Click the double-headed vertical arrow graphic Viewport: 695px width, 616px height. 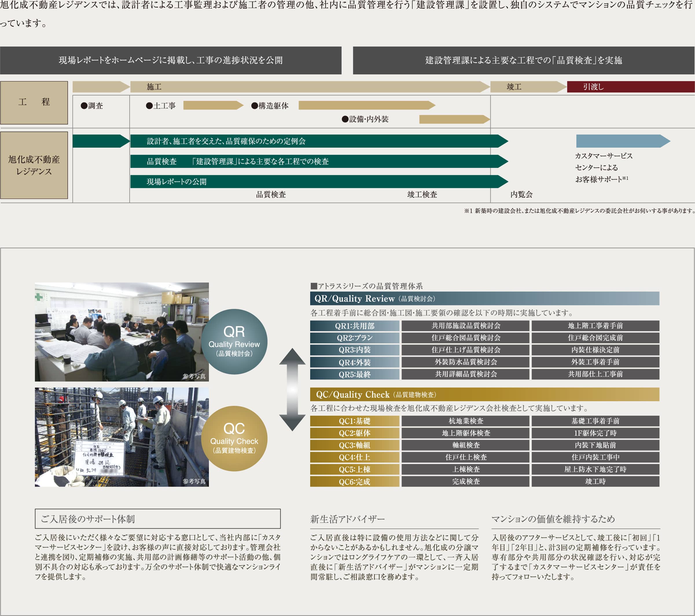(x=292, y=389)
